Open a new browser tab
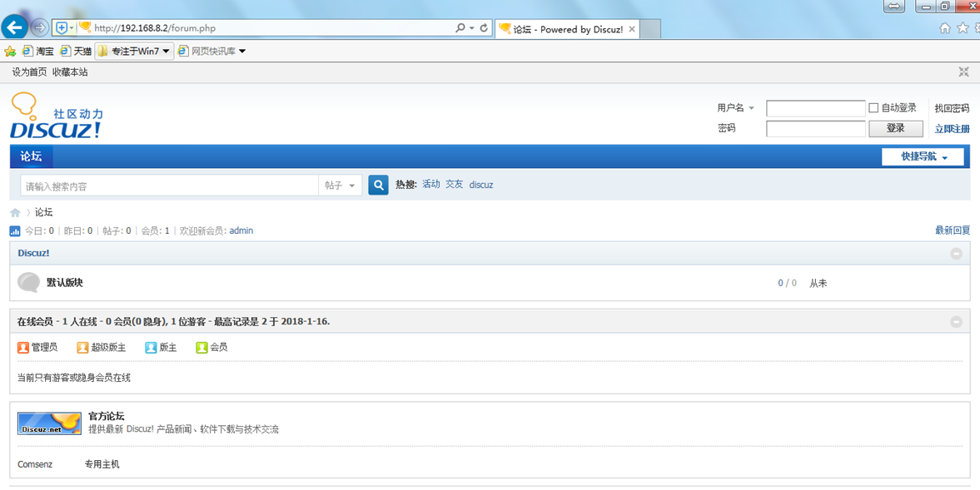 tap(650, 29)
